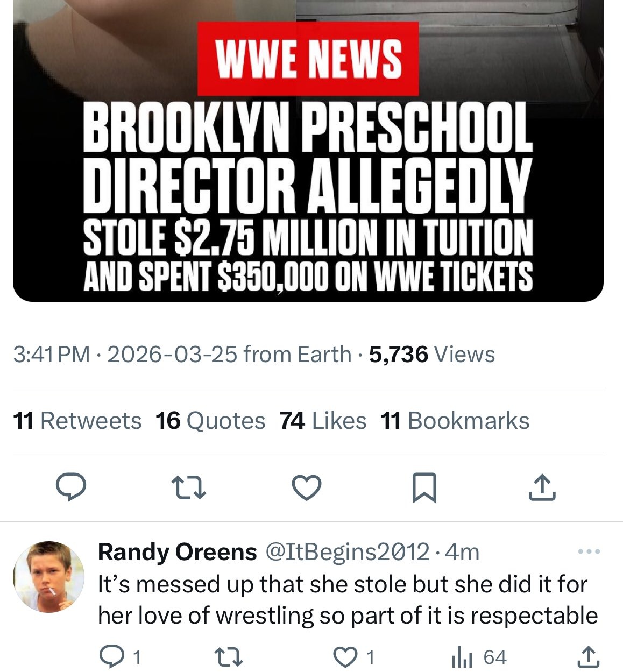Share Randy Oreens' reply
Image resolution: width=623 pixels, height=672 pixels.
point(589,657)
